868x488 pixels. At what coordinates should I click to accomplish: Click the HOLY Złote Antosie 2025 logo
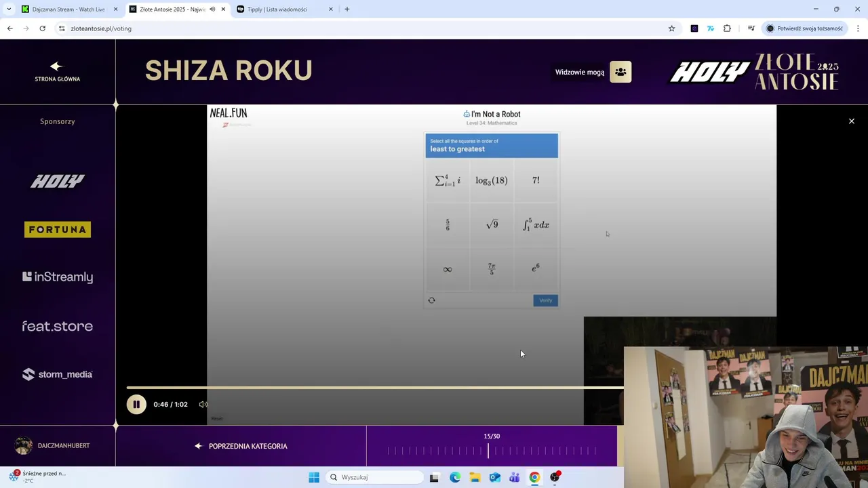[x=754, y=72]
